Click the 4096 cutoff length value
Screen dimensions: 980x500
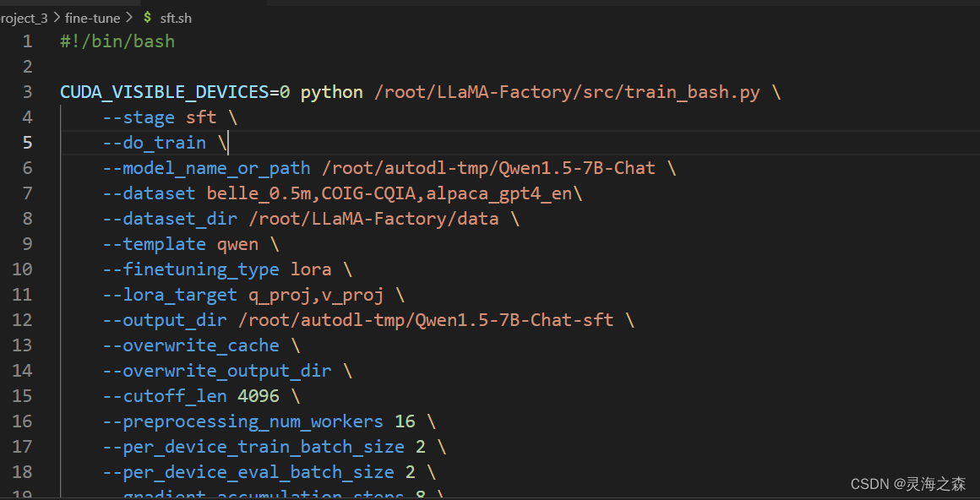[259, 396]
